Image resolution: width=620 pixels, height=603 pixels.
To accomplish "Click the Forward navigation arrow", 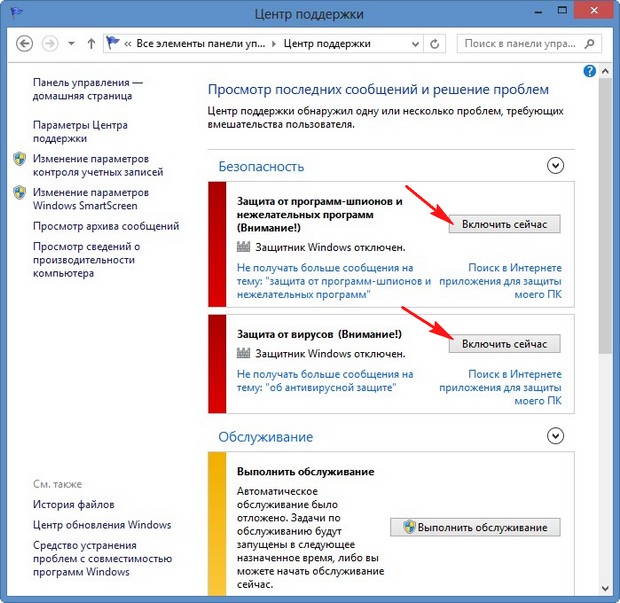I will (x=50, y=43).
